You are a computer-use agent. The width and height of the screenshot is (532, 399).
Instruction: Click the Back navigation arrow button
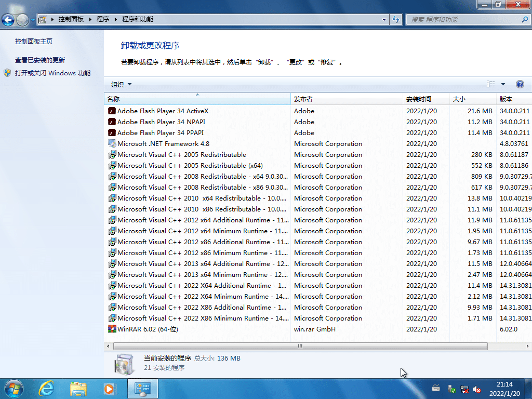click(8, 20)
